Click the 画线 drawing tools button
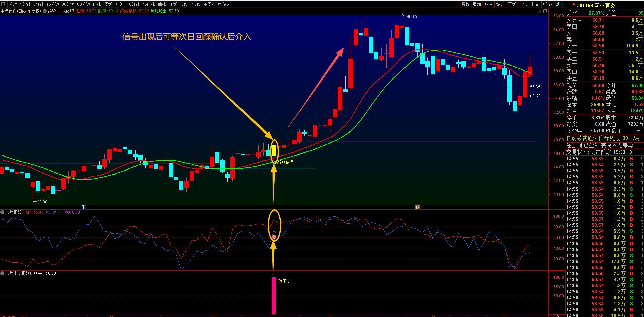 512,4
